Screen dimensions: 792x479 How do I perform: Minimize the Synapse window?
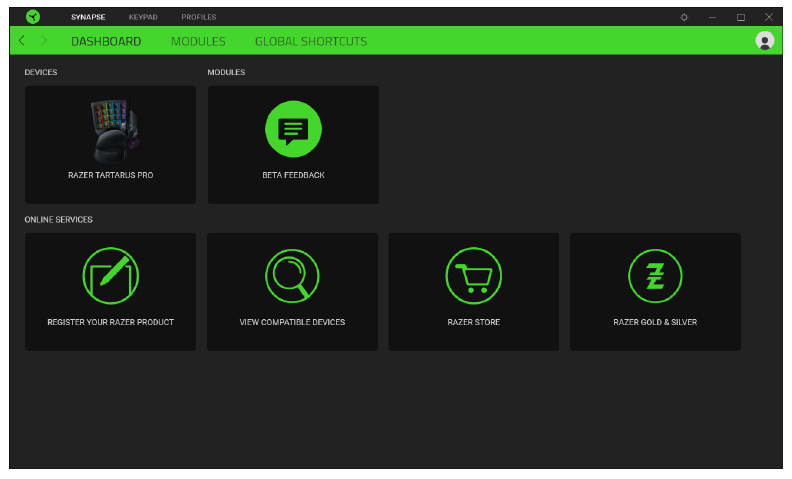(712, 17)
